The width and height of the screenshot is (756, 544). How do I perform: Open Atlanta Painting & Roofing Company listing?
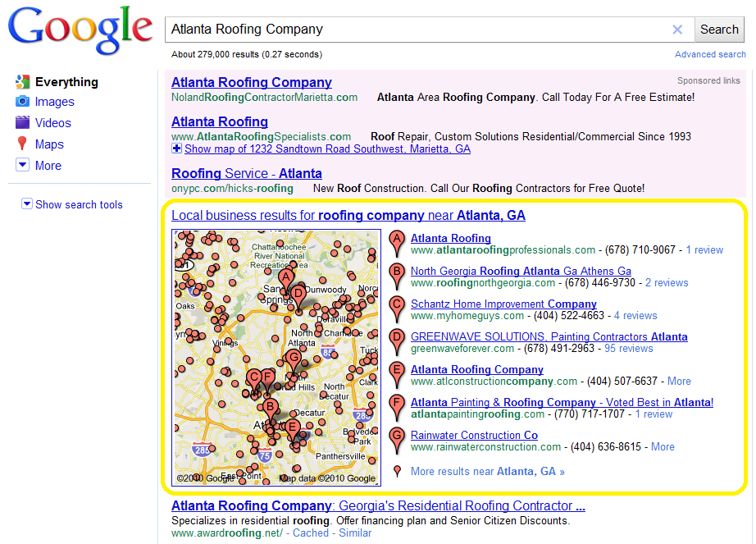562,402
